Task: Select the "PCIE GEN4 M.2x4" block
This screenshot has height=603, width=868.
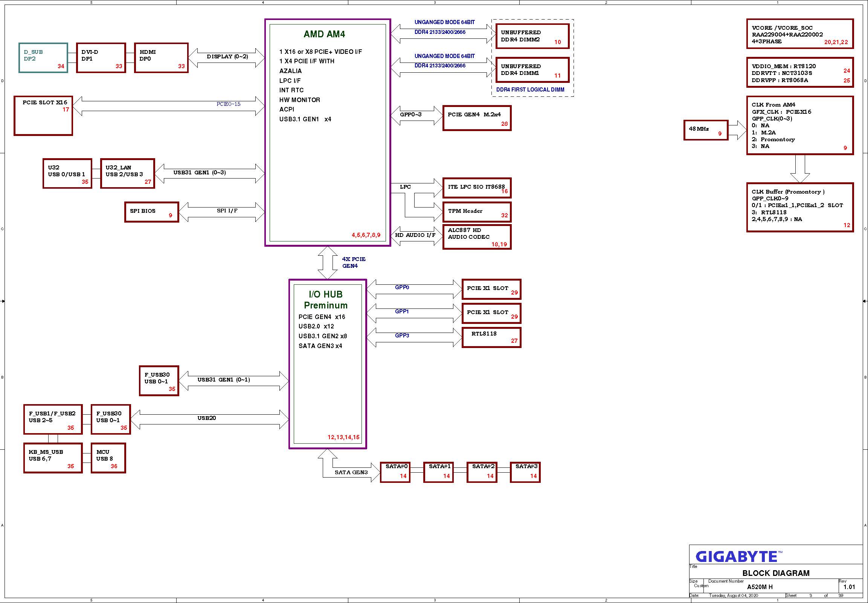Action: [x=477, y=118]
